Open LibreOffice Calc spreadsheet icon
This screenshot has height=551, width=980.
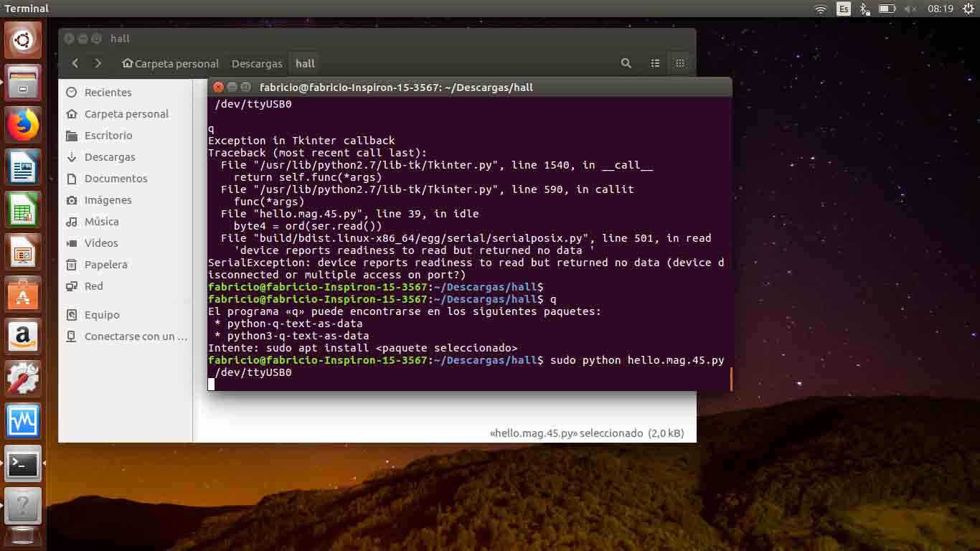pos(23,210)
